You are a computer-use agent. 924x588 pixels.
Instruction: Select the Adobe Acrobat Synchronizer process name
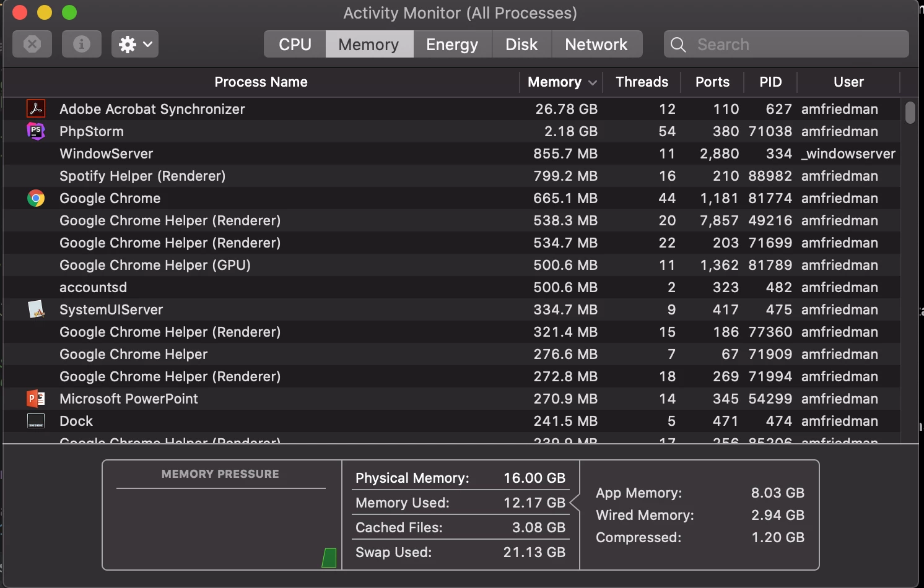[x=152, y=109]
